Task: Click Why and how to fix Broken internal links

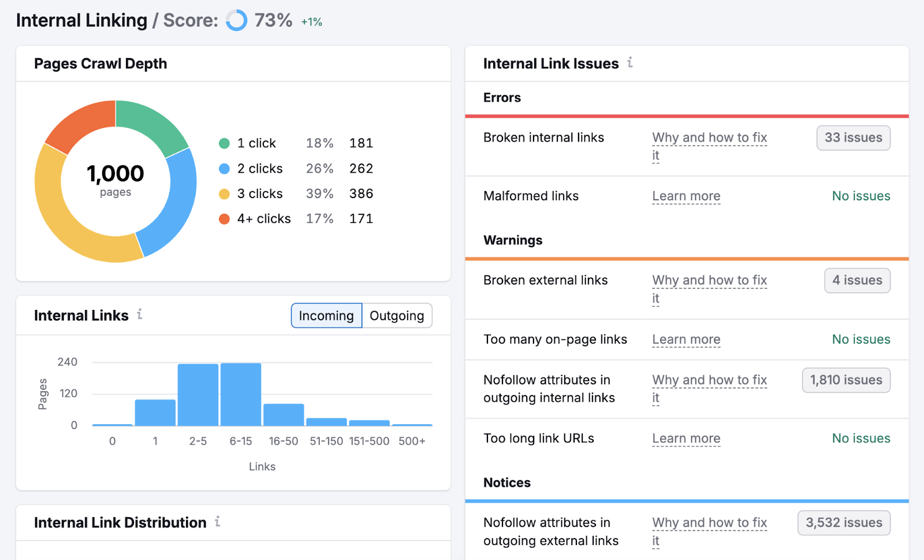Action: pyautogui.click(x=709, y=137)
